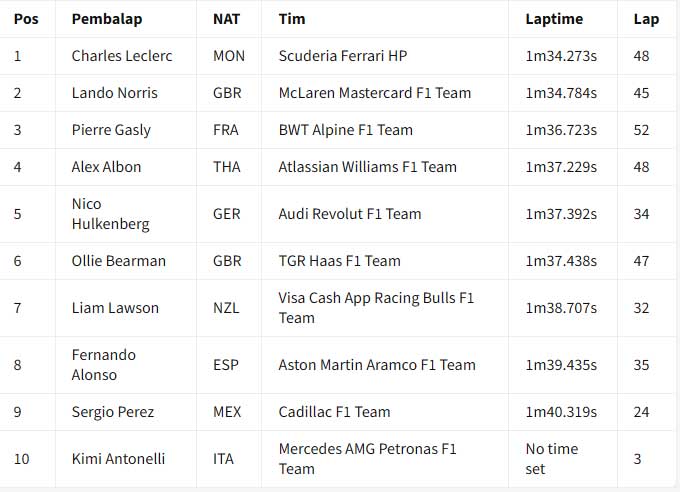This screenshot has width=680, height=492.
Task: Select Visa Cash App Racing Bulls team
Action: (376, 308)
